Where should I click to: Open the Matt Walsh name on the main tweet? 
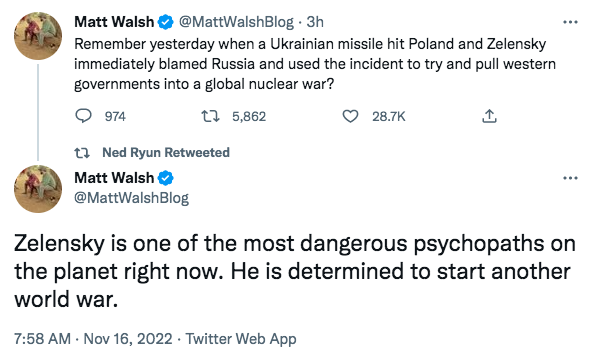pos(114,178)
